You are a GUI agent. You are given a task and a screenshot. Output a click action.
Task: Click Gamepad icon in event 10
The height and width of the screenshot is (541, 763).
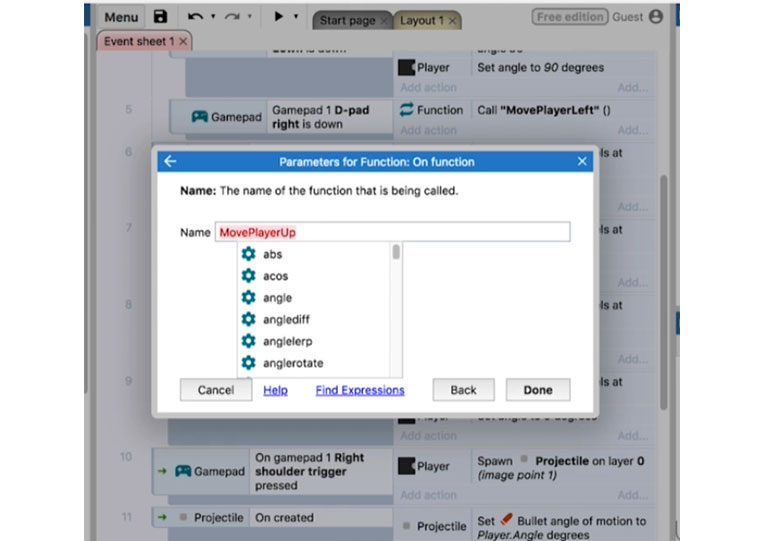[x=183, y=471]
